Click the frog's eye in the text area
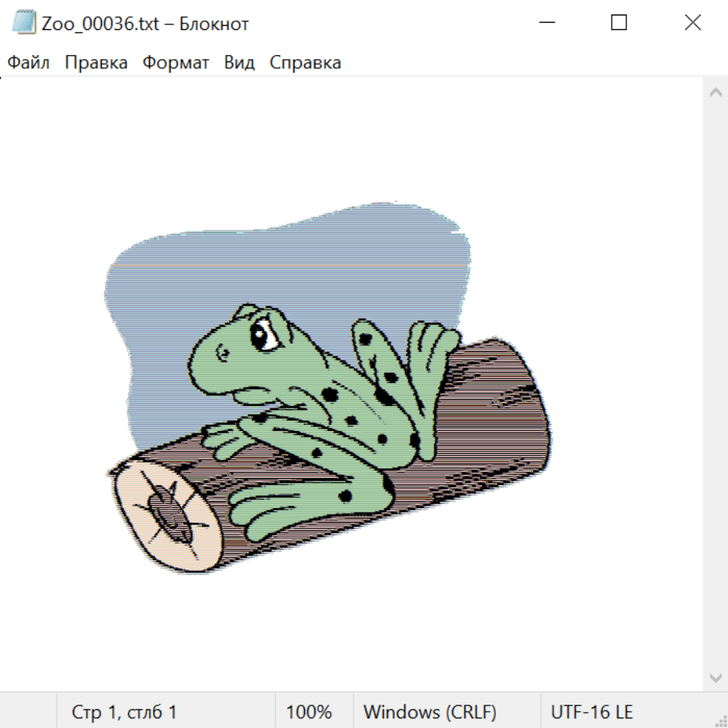This screenshot has height=728, width=728. coord(265,335)
